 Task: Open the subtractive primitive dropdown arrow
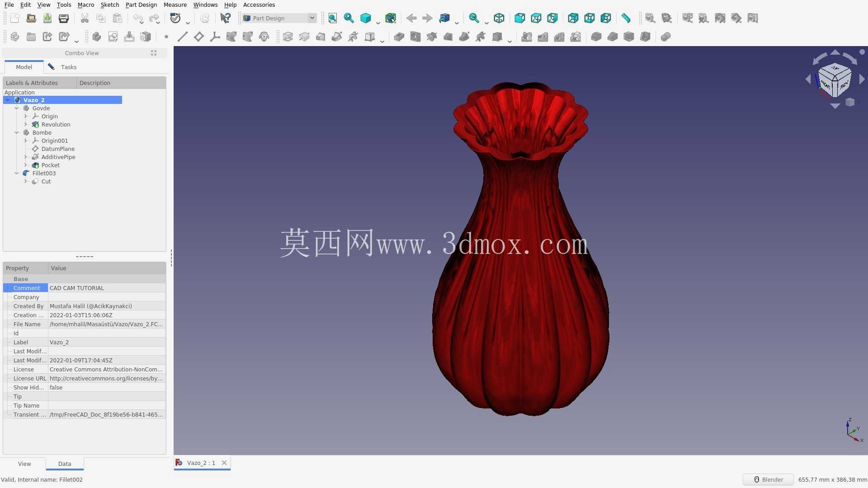tap(509, 41)
